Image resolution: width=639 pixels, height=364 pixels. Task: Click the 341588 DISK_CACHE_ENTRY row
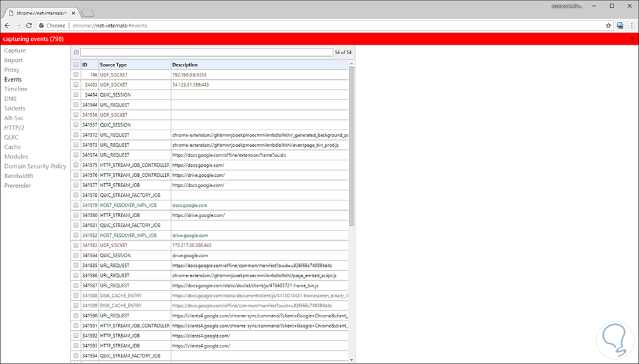(x=210, y=296)
